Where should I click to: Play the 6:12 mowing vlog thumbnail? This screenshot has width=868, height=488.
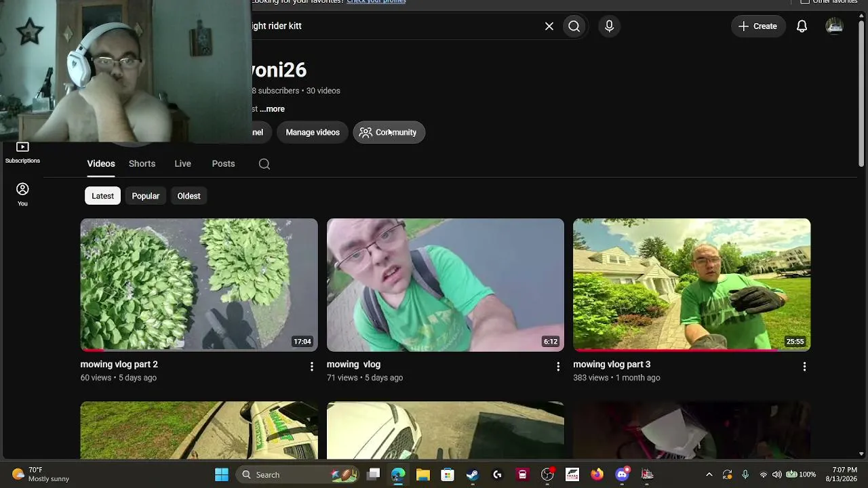[445, 285]
